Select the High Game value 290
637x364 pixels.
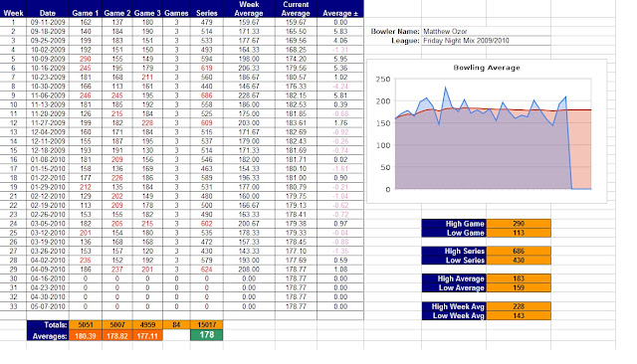(519, 224)
